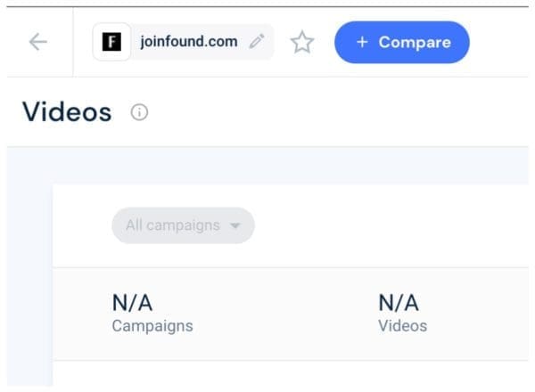Click the plus sign in the Compare button
This screenshot has width=535, height=392.
tap(362, 42)
